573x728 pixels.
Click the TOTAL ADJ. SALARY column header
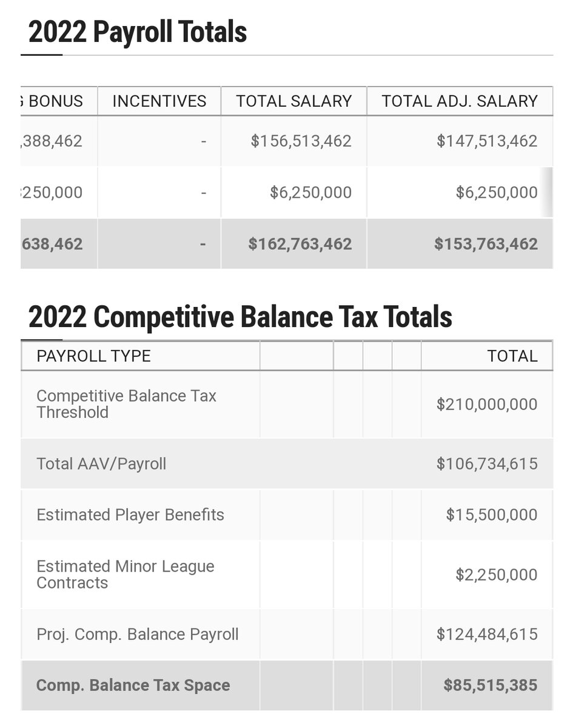pos(460,101)
